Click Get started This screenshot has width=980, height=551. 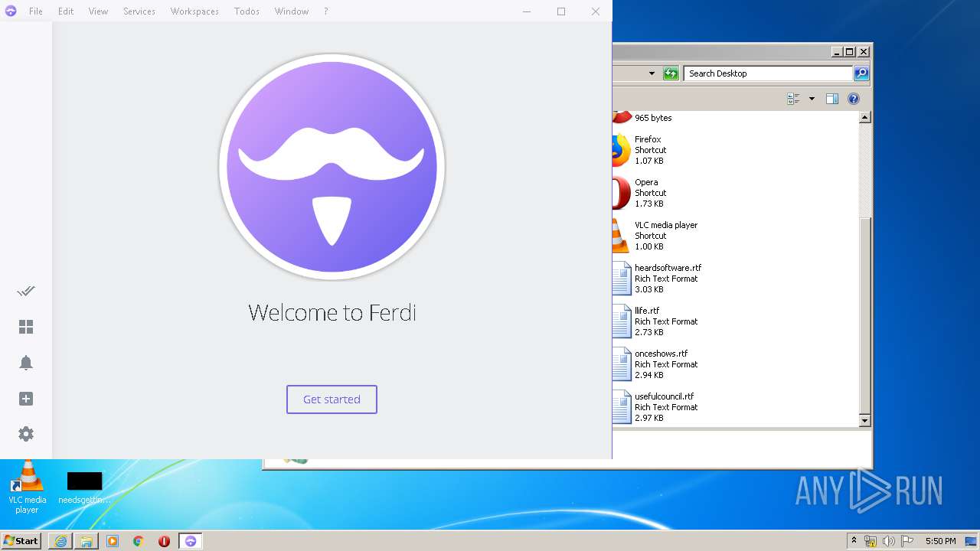[x=332, y=399]
